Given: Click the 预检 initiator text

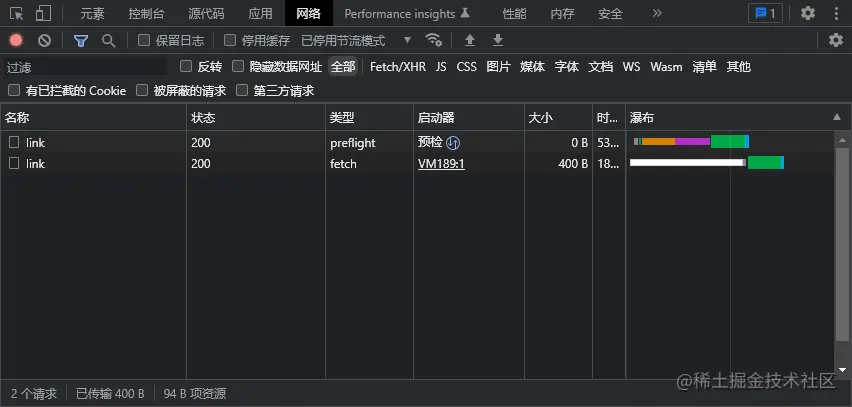Looking at the screenshot, I should coord(430,142).
